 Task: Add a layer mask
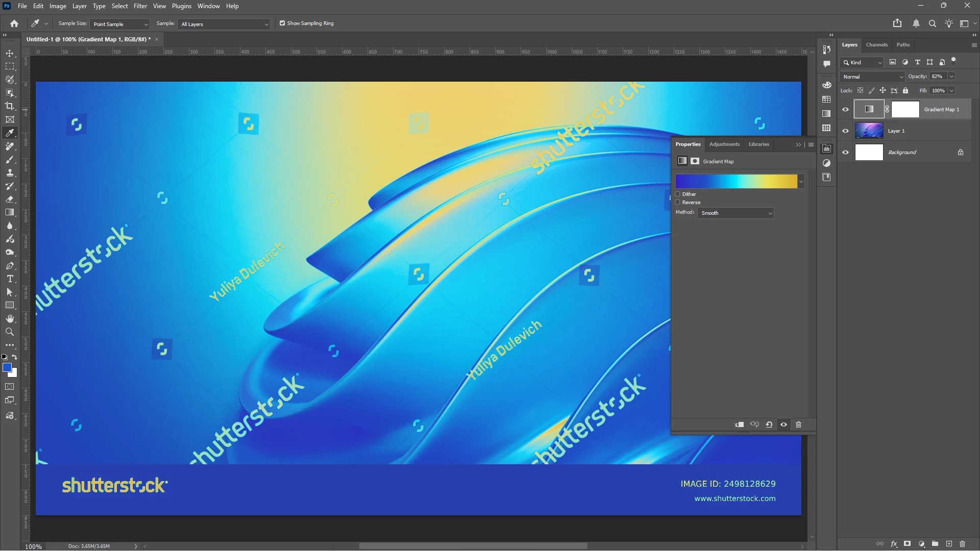click(x=907, y=544)
